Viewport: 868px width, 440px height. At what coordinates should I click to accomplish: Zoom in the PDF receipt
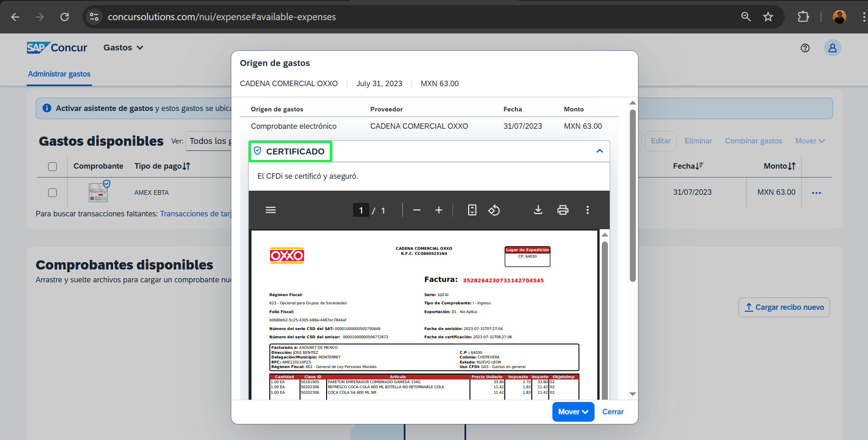[x=438, y=210]
